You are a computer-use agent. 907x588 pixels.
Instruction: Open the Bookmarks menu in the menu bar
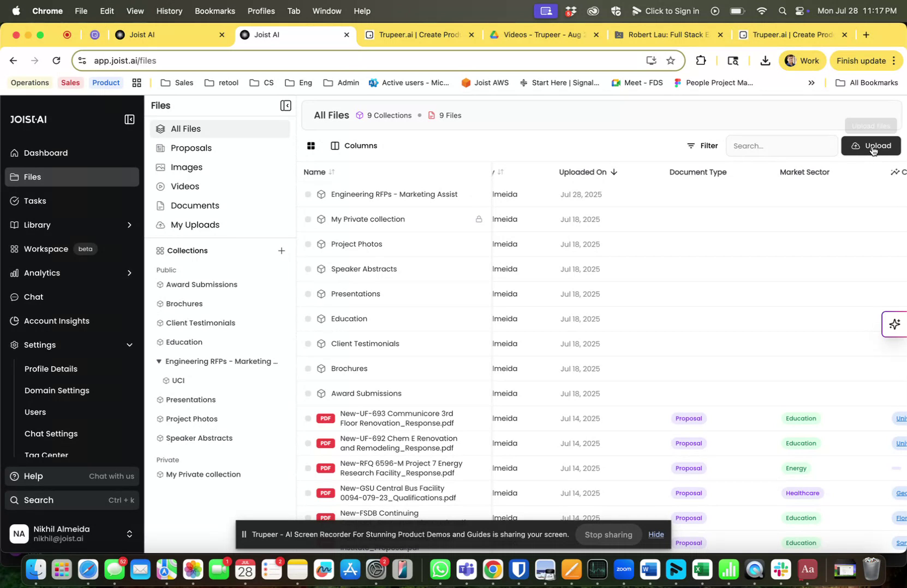point(214,11)
